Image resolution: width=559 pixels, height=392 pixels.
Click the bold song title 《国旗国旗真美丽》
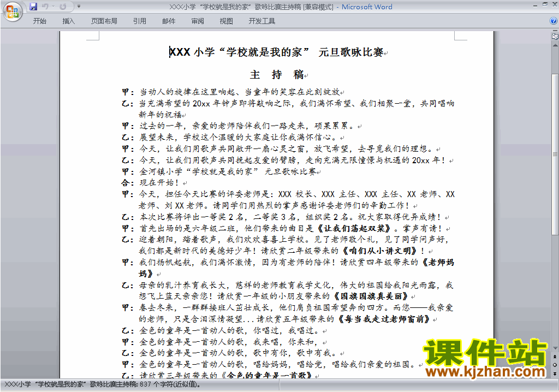[371, 296]
